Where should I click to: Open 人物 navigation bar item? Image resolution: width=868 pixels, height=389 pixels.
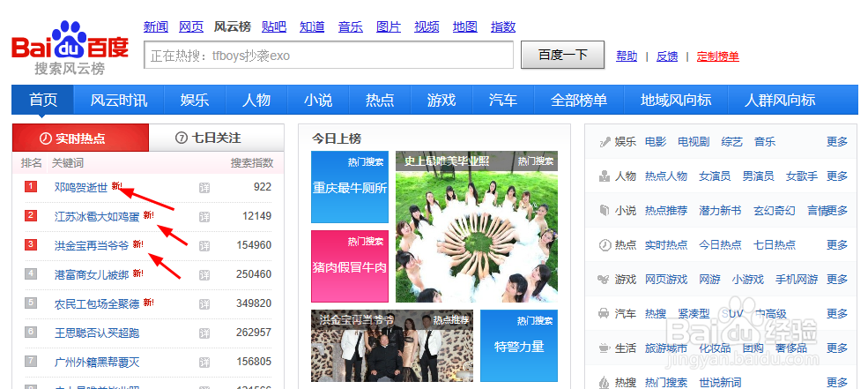(256, 100)
